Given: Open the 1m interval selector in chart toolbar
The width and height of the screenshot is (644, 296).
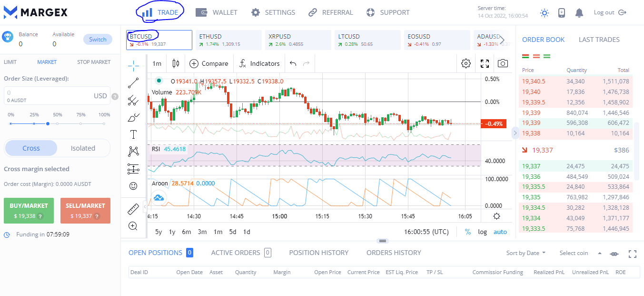Looking at the screenshot, I should 157,63.
